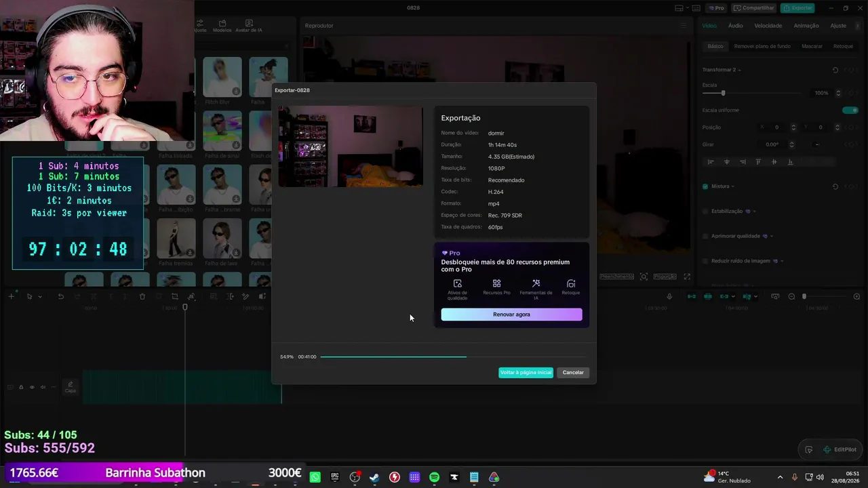The image size is (868, 488).
Task: Click the export preview thumbnail
Action: click(351, 146)
